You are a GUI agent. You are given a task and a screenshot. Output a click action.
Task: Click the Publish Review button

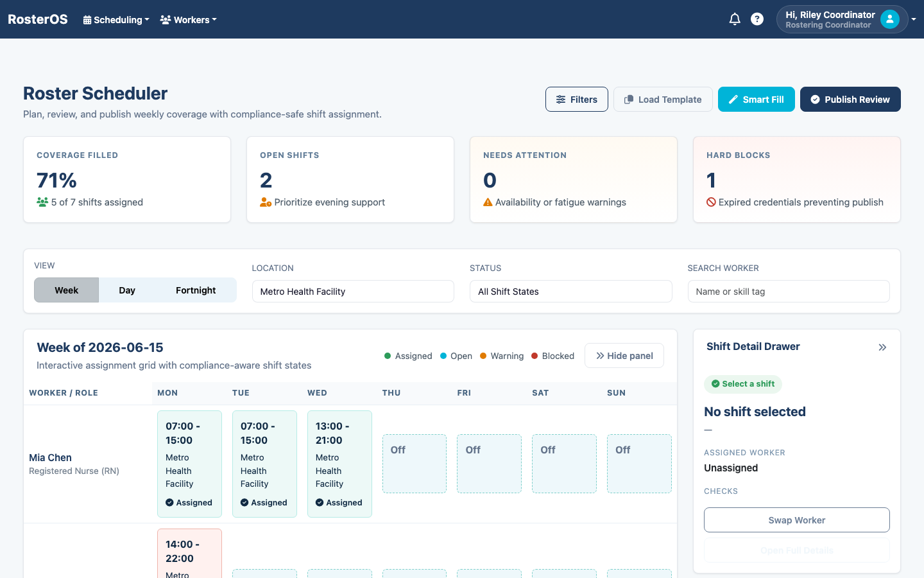pyautogui.click(x=850, y=100)
